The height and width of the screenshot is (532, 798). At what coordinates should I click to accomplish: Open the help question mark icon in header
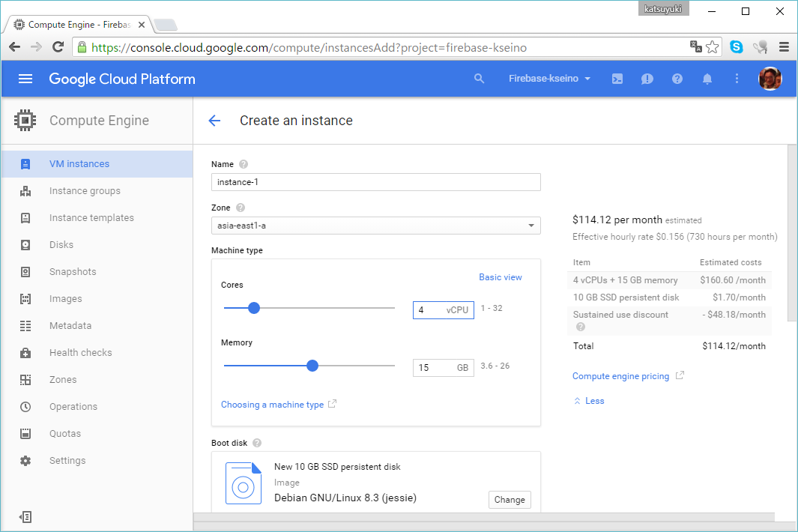tap(677, 79)
